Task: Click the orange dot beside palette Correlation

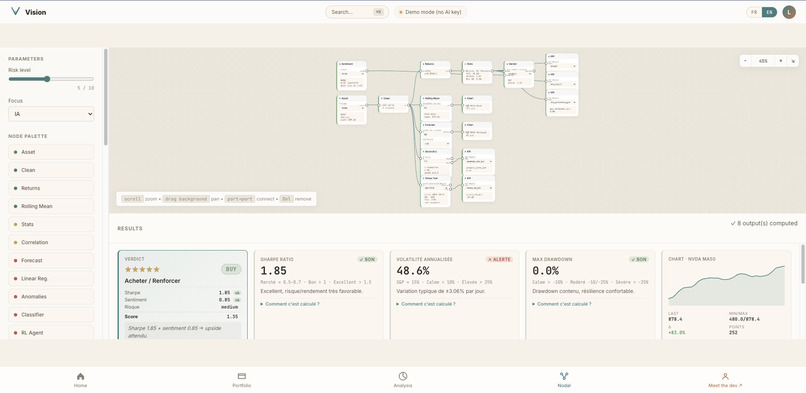Action: tap(15, 242)
